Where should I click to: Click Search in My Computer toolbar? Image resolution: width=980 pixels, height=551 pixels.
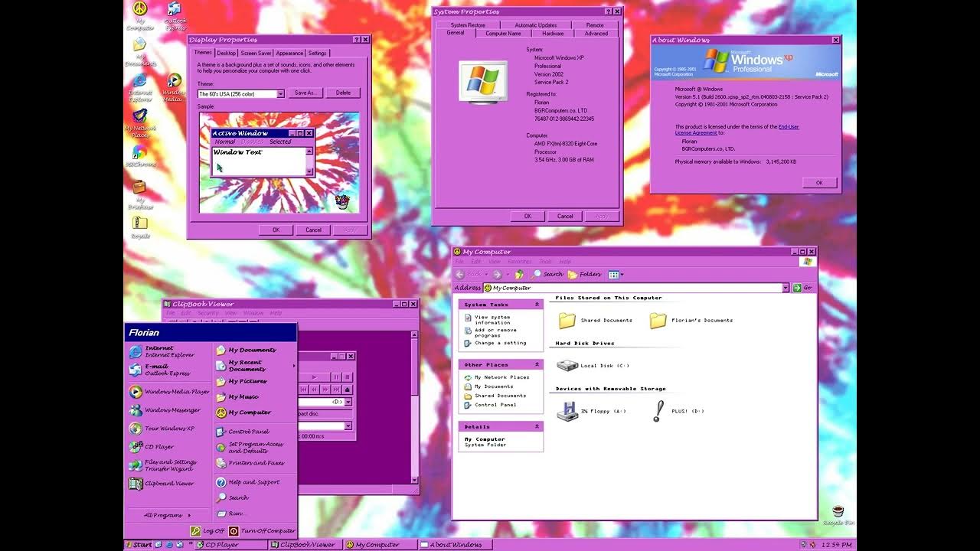coord(548,274)
